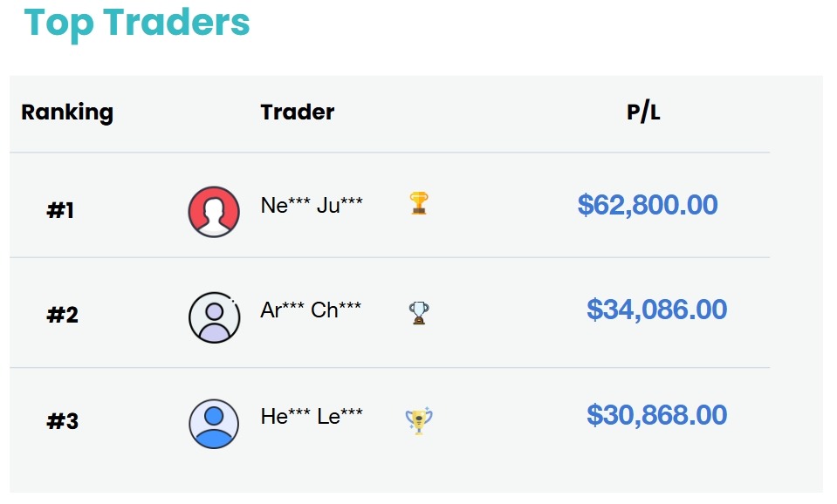Click the #3 ranking label
837x504 pixels.
pyautogui.click(x=63, y=421)
